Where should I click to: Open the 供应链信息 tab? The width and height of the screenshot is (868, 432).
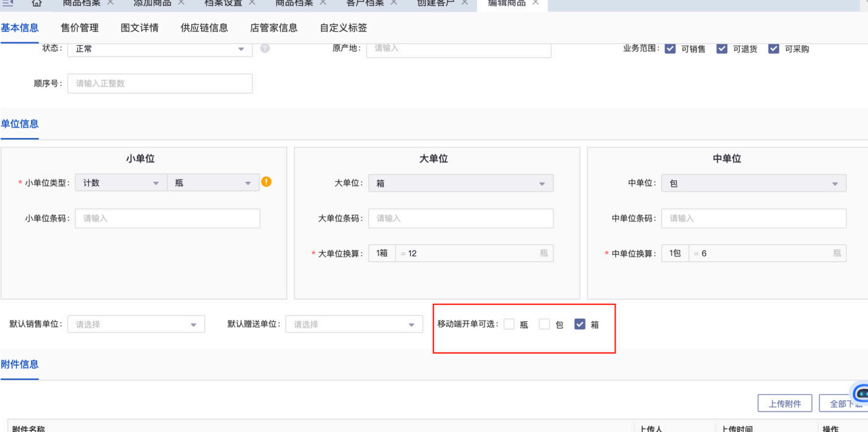coord(204,28)
